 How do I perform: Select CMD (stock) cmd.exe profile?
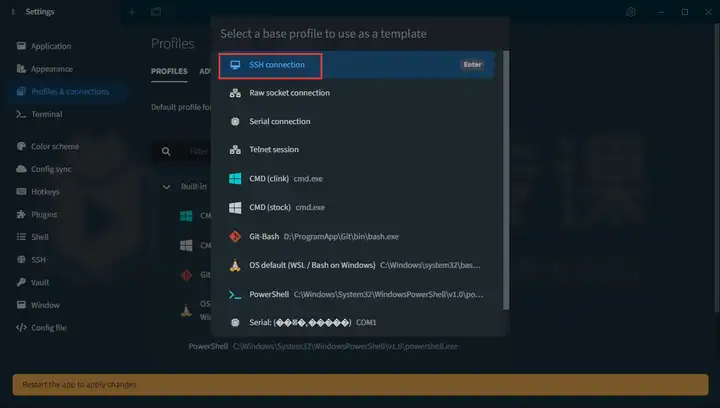click(x=356, y=207)
